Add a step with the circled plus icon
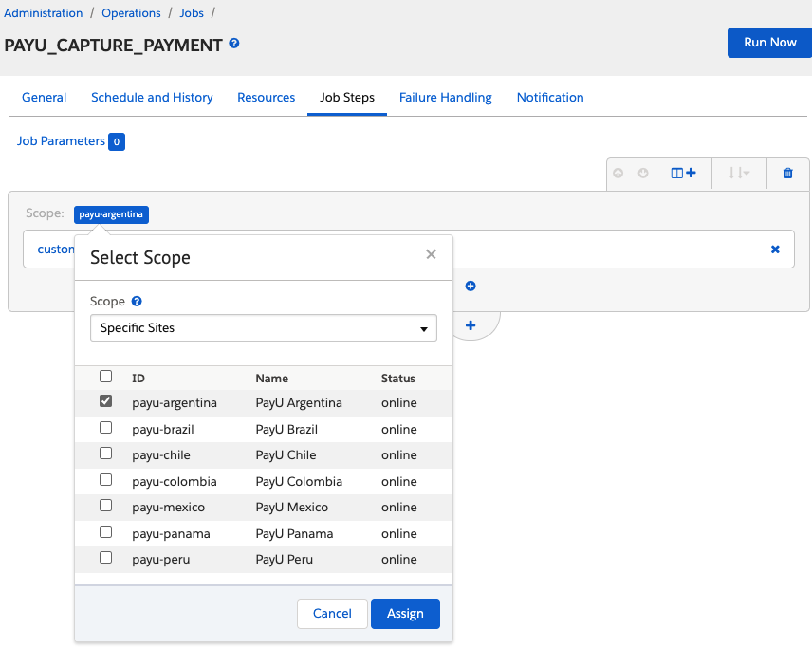 [x=471, y=286]
